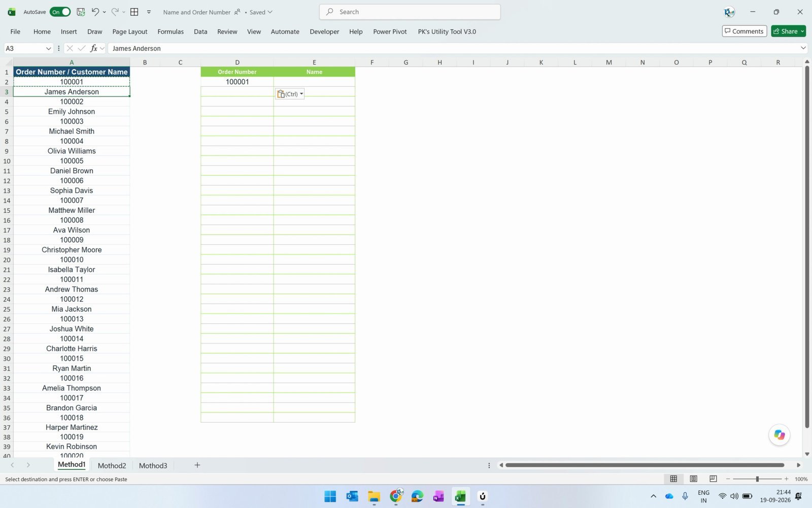Screen dimensions: 812x508
Task: Select column A header
Action: 72,62
